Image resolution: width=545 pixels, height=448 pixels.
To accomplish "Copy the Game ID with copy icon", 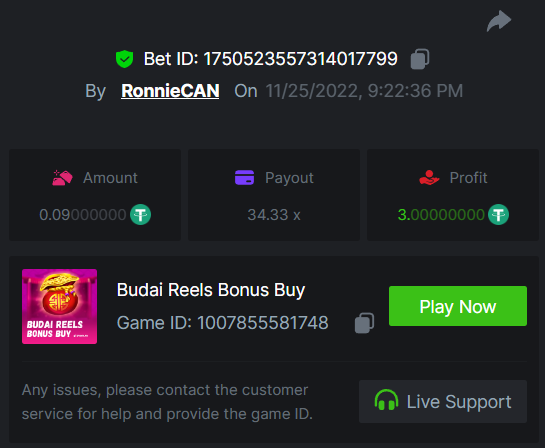I will tap(364, 323).
